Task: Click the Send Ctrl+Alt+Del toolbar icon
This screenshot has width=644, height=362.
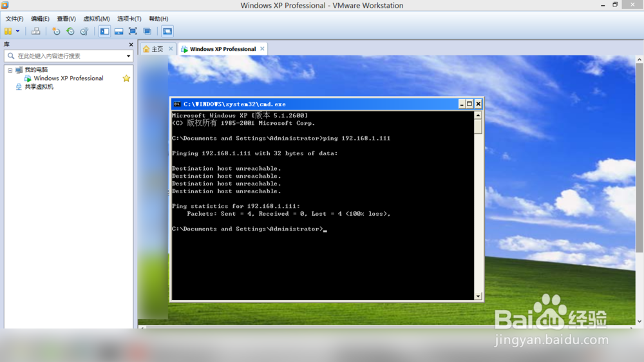Action: click(35, 31)
